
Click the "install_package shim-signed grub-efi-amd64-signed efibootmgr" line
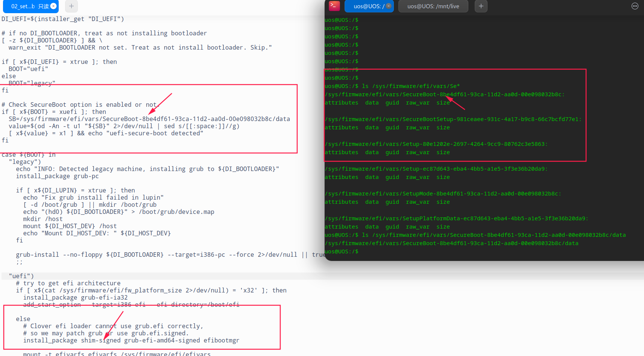131,340
